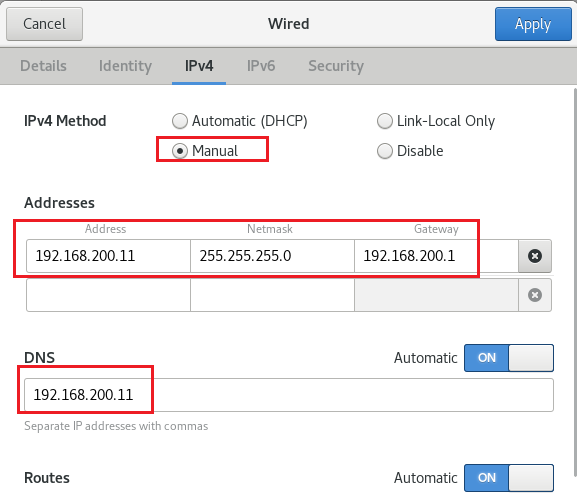Image resolution: width=577 pixels, height=493 pixels.
Task: Delete the empty second address row
Action: tap(535, 295)
